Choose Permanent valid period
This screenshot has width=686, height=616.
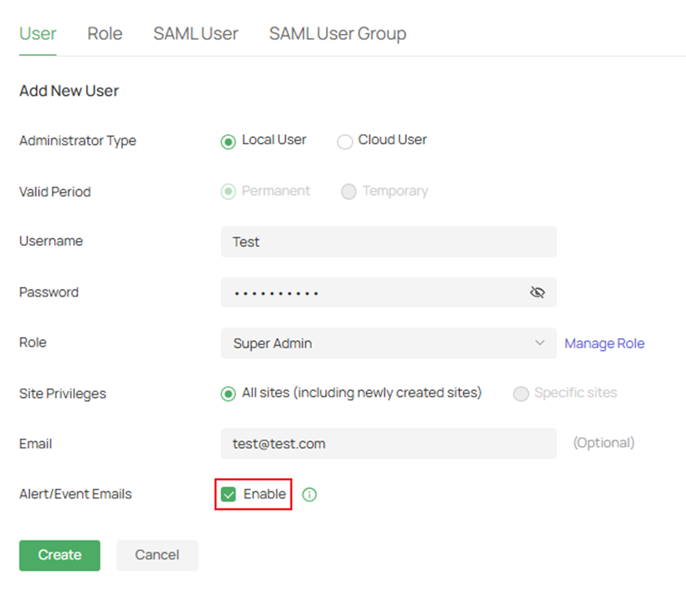pyautogui.click(x=228, y=192)
